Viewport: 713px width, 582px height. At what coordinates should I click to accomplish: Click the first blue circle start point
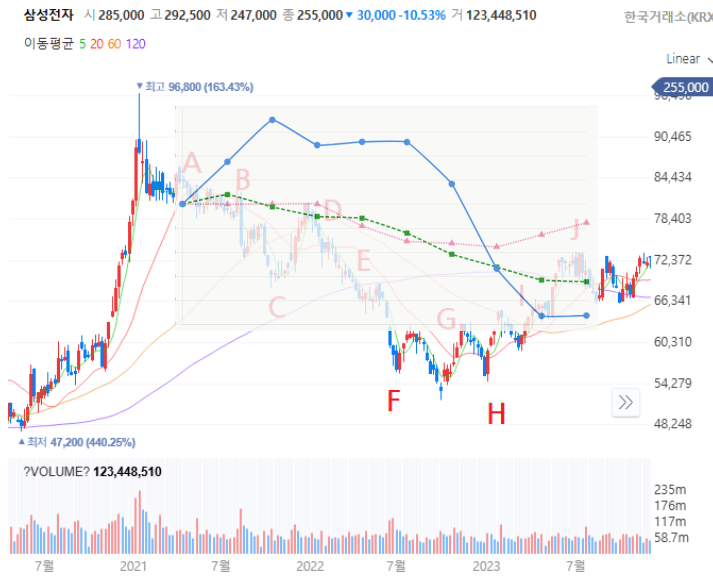pyautogui.click(x=182, y=204)
